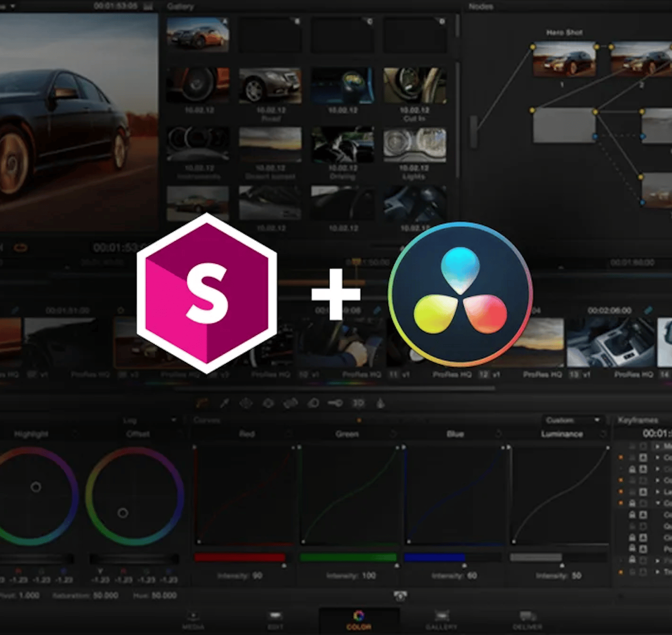Select the 'Lights' gallery still

[x=415, y=145]
